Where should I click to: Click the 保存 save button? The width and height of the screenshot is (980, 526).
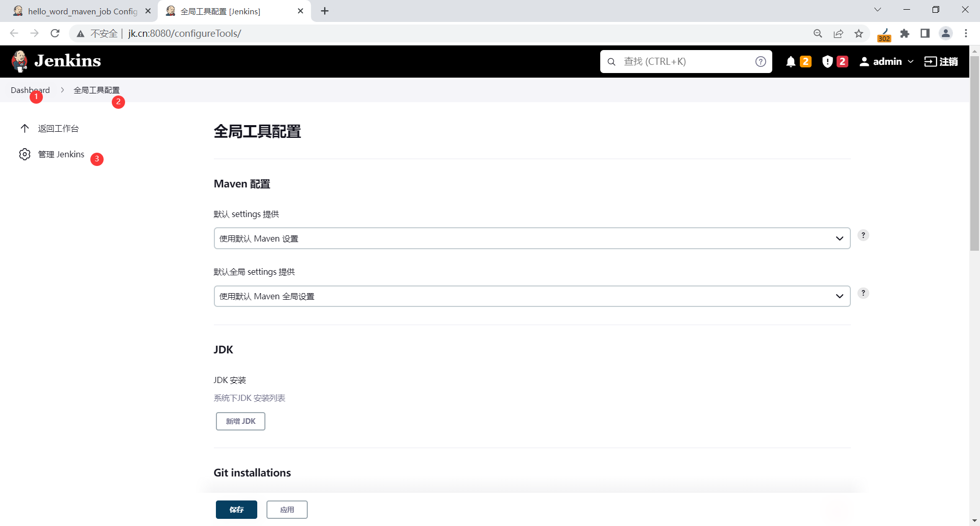[x=236, y=510]
